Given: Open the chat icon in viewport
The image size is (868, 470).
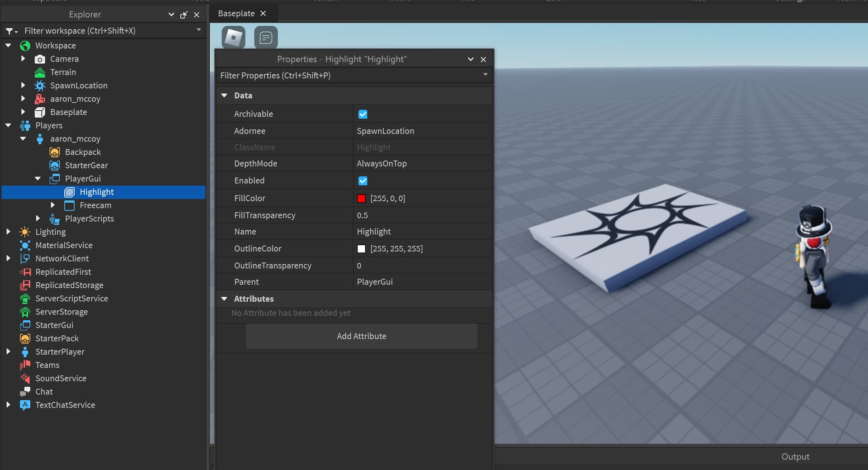Looking at the screenshot, I should coord(266,37).
